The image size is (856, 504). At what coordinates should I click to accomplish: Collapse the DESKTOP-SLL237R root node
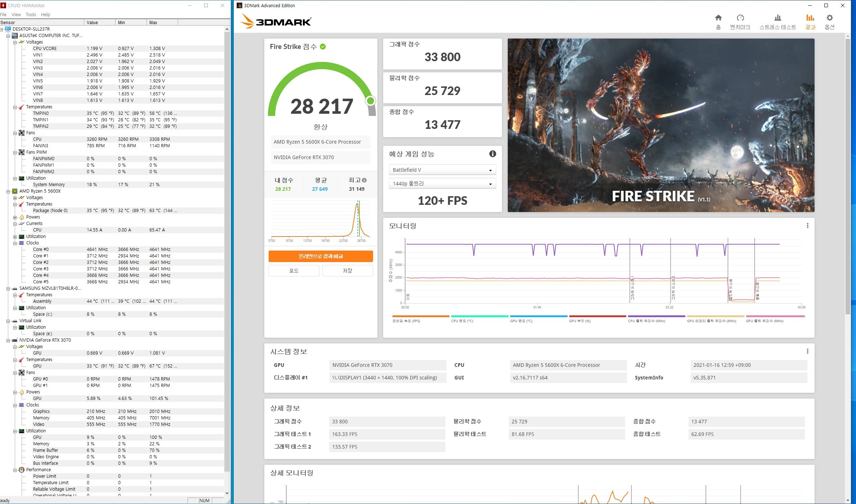[1, 29]
